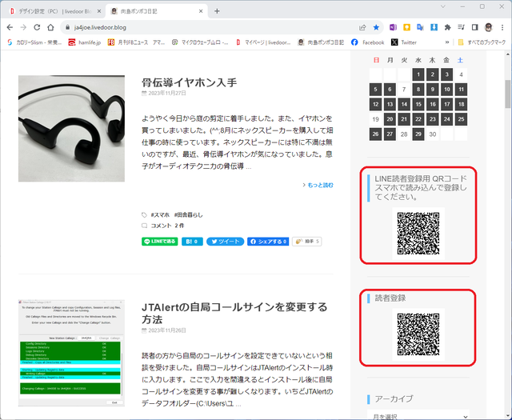Open the Chrome three-dot menu

point(502,27)
